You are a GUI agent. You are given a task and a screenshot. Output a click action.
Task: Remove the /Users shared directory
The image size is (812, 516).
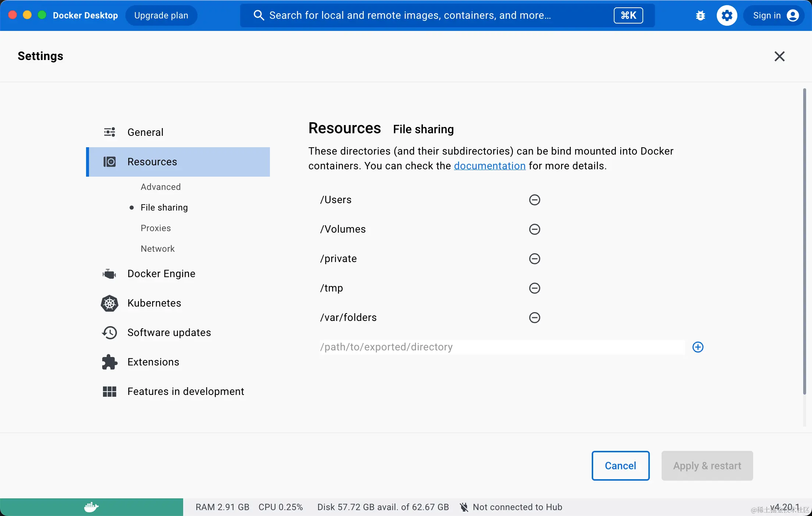pyautogui.click(x=534, y=200)
